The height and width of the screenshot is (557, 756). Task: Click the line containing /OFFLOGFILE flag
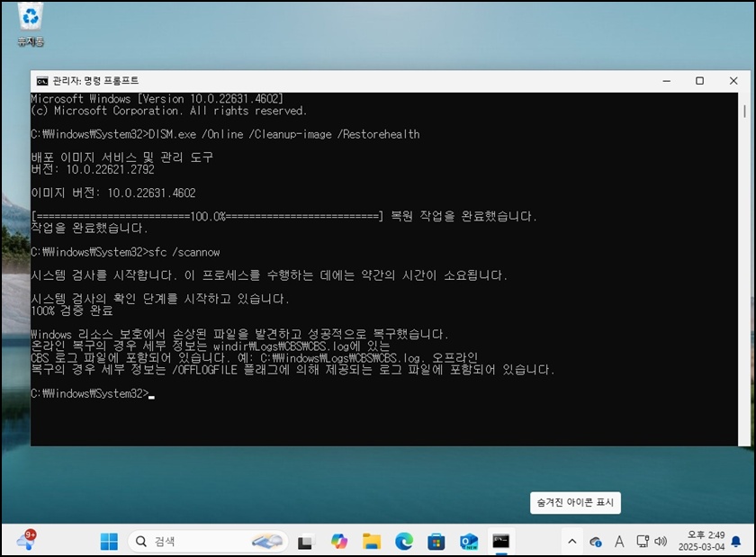pos(292,370)
